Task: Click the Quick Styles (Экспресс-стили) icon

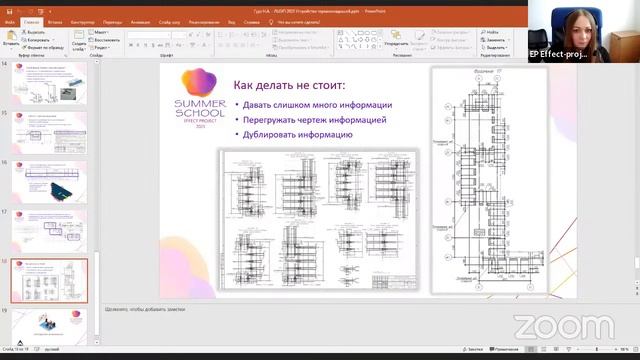Action: pos(419,36)
